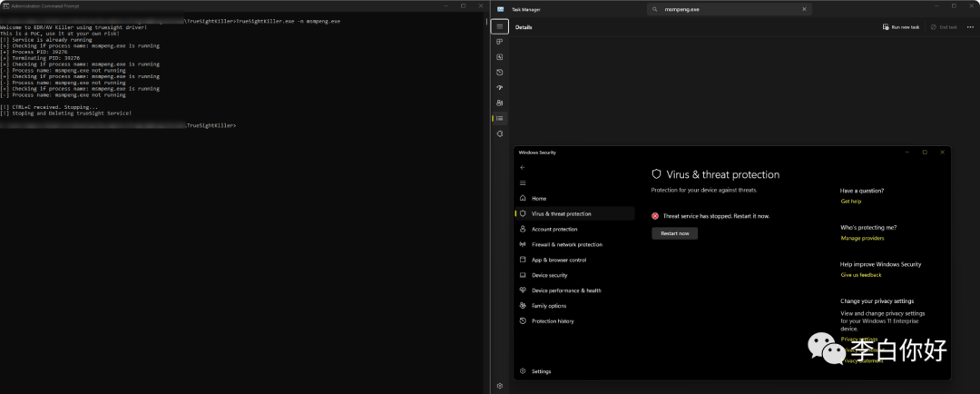Image resolution: width=980 pixels, height=394 pixels.
Task: Open Device performance & health
Action: click(x=574, y=291)
